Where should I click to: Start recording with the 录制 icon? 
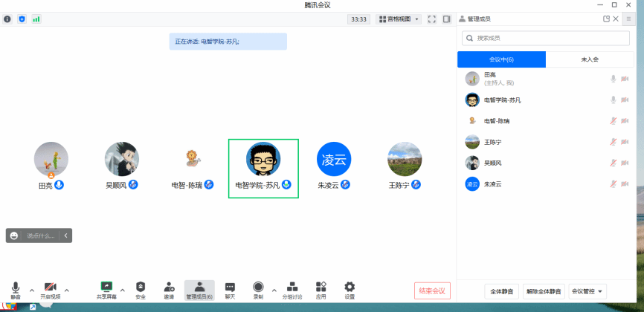pos(258,287)
